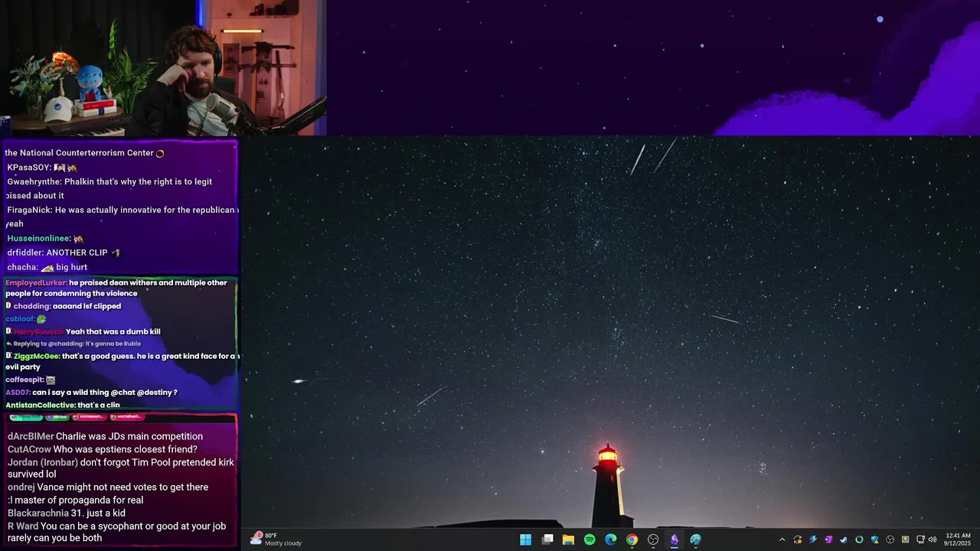Open the OBS icon in the system tray
Image resolution: width=980 pixels, height=551 pixels.
click(890, 540)
